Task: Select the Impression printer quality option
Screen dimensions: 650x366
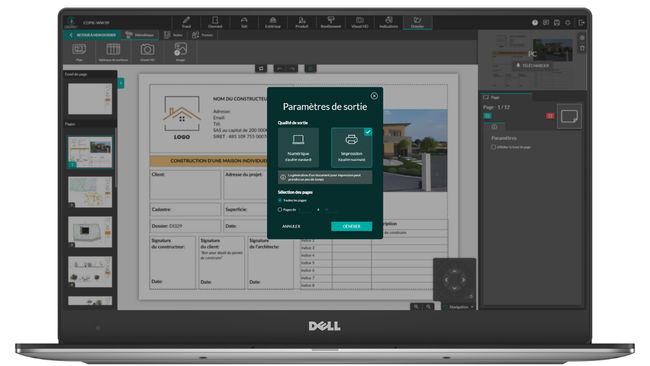Action: tap(352, 148)
